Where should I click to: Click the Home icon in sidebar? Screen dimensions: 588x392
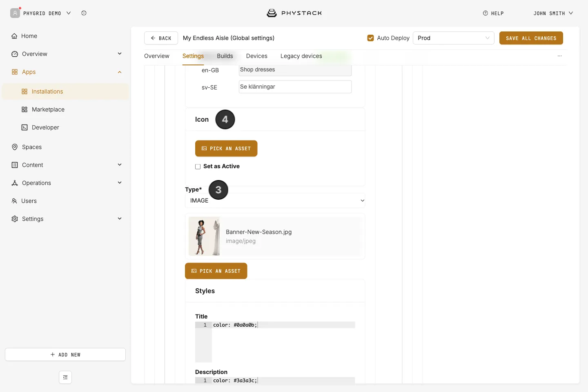point(14,36)
